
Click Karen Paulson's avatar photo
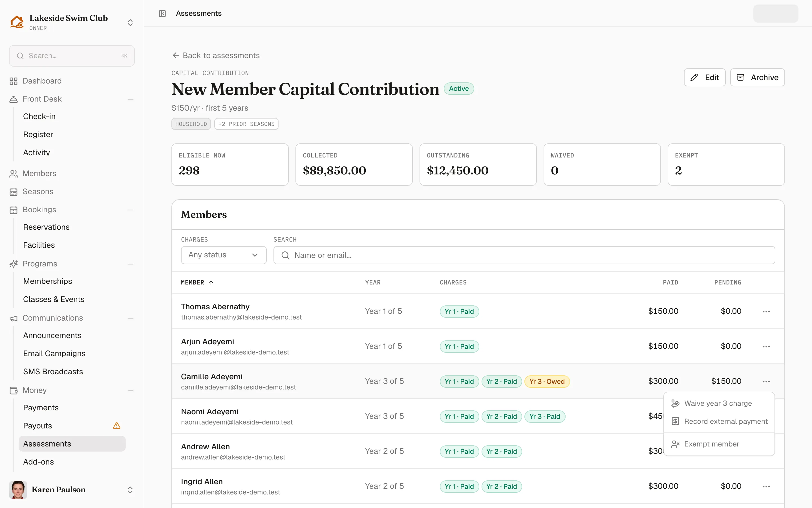pos(18,490)
